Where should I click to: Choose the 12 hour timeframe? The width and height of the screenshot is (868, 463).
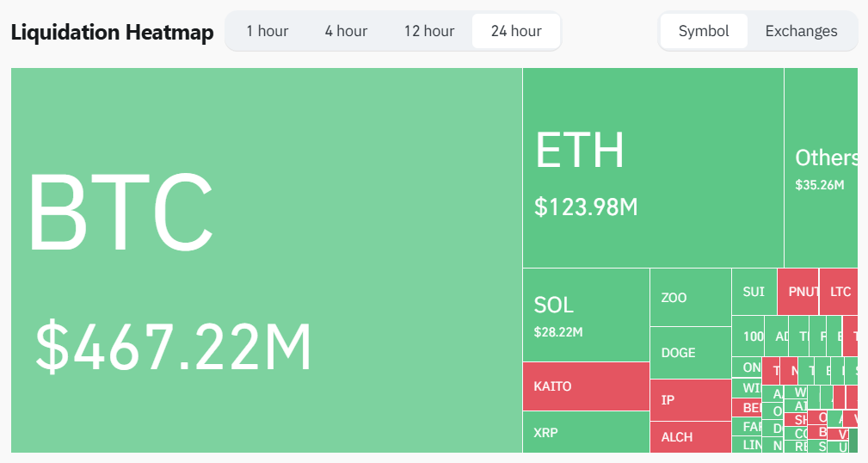click(428, 31)
